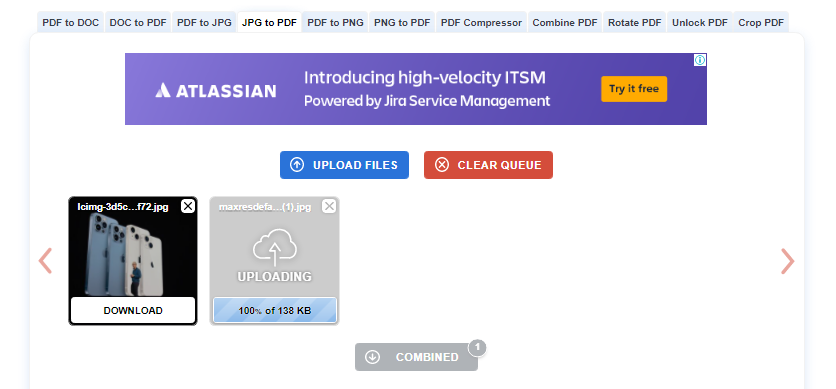Click the combined file count badge

(477, 348)
